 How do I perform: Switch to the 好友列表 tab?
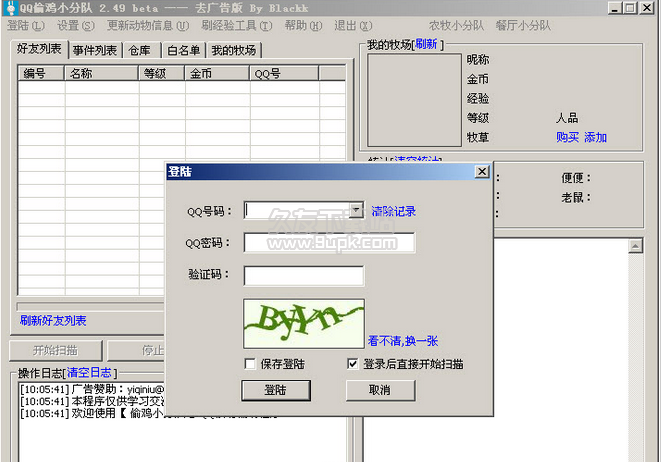coord(39,49)
